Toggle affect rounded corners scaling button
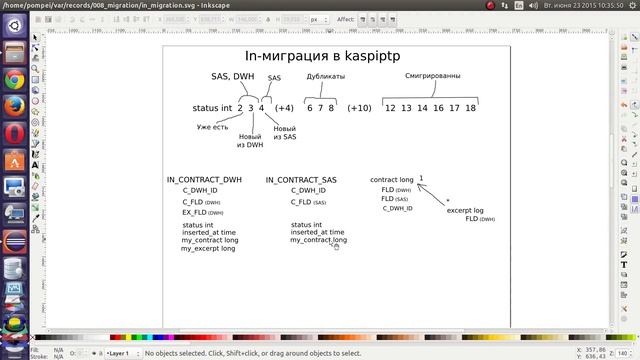Screen dimensions: 640x360 click(373, 20)
